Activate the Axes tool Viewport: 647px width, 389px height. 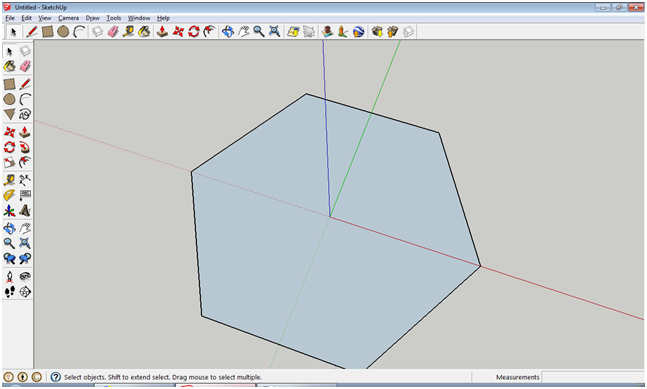click(9, 211)
